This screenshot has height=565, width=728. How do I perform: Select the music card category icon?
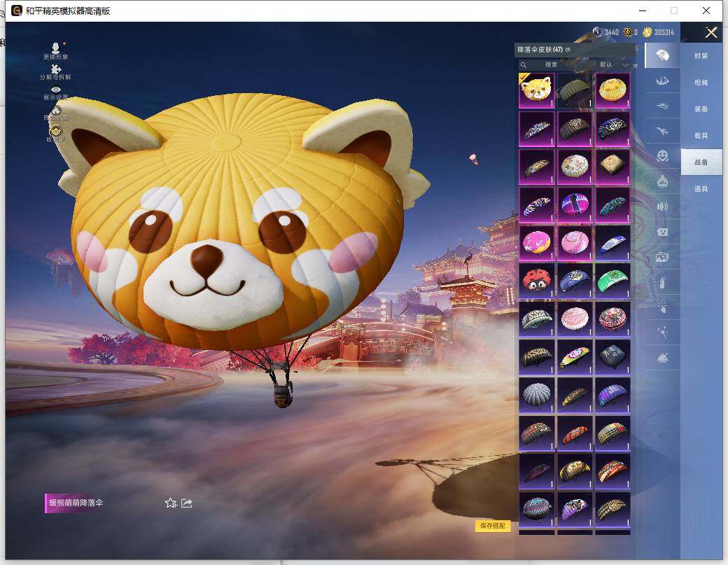tap(662, 232)
